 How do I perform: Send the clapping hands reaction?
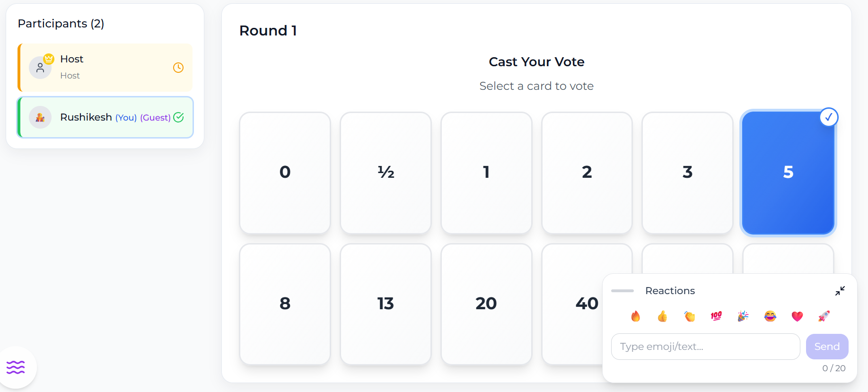click(x=690, y=316)
